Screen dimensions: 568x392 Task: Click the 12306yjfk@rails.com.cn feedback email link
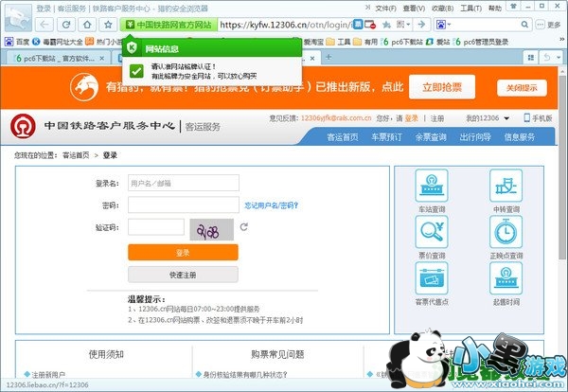click(x=336, y=118)
